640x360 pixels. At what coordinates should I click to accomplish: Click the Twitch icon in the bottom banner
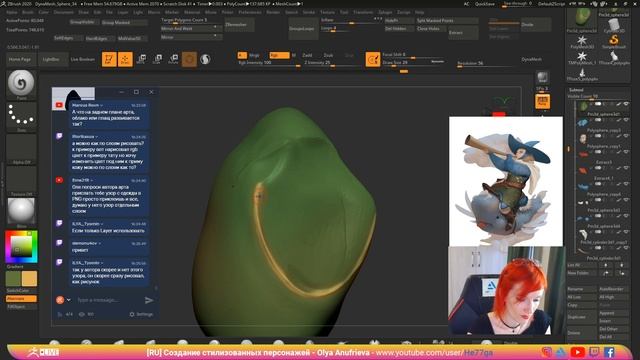point(594,352)
